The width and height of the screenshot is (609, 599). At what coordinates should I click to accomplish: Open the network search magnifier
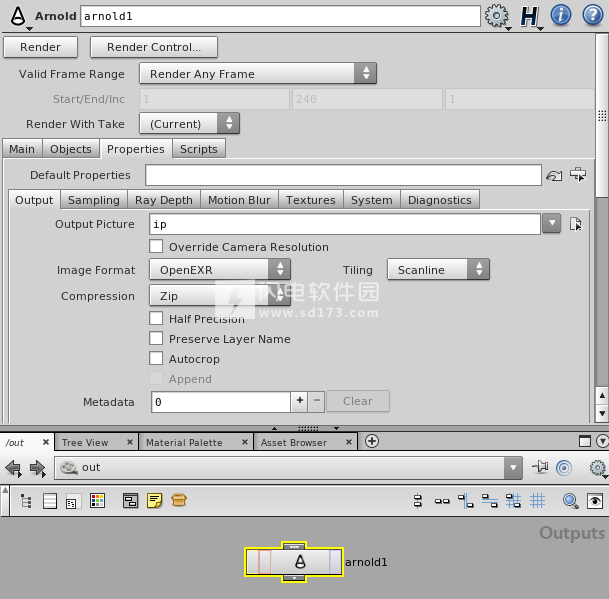coord(571,501)
